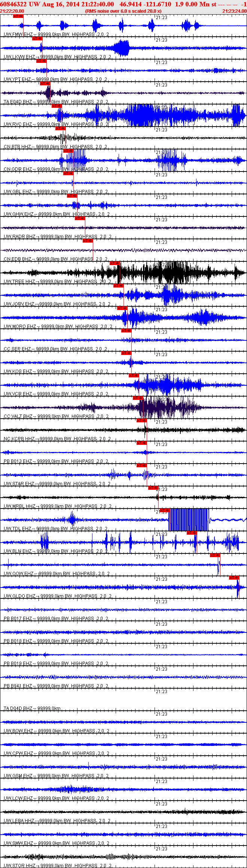Click the UW.SMW EHZ station label
This screenshot has height=868, width=247.
(19, 843)
